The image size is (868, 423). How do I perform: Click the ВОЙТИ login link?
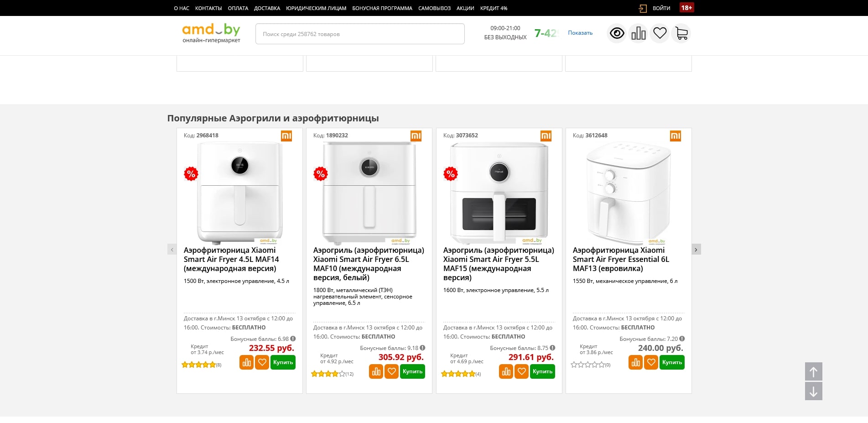coord(661,8)
